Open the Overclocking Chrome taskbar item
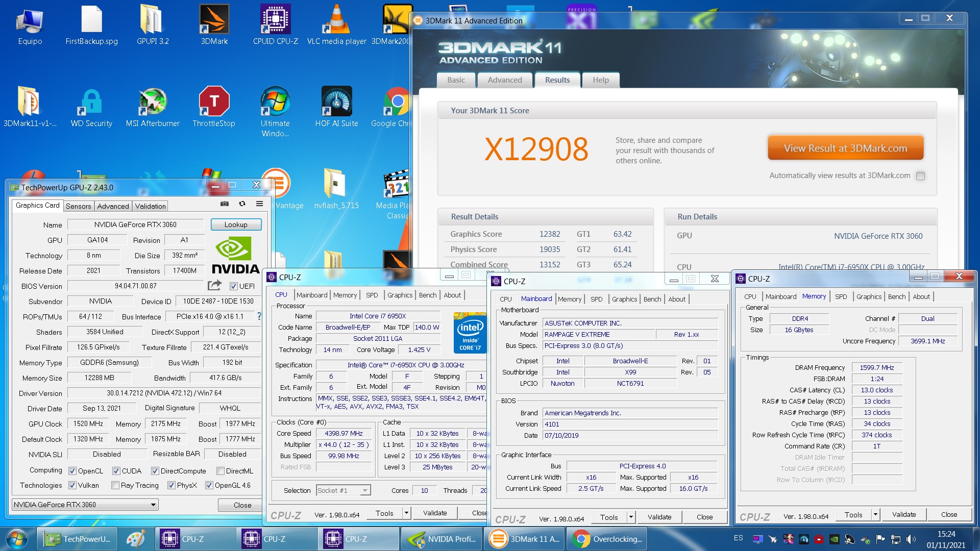 point(607,539)
